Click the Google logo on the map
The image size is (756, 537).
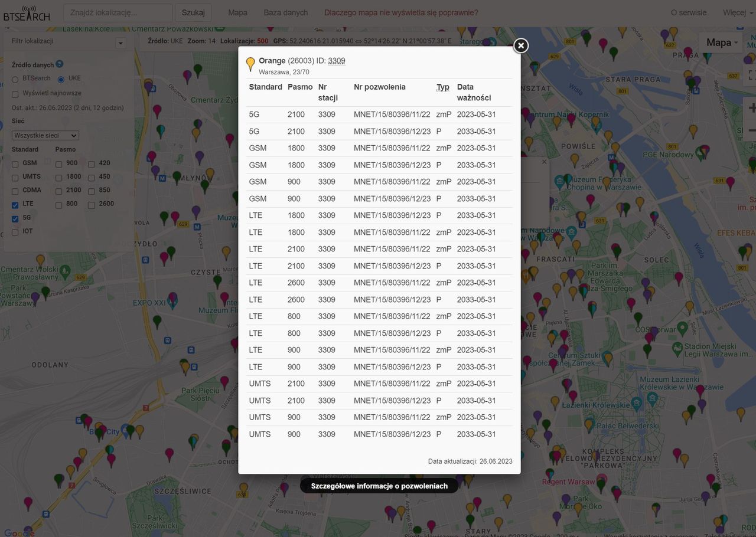point(18,532)
